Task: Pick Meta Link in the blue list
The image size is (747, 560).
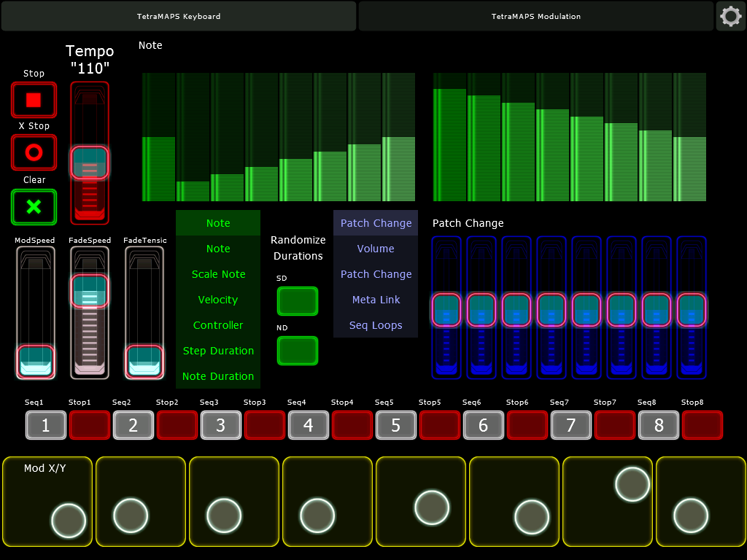Action: (376, 300)
